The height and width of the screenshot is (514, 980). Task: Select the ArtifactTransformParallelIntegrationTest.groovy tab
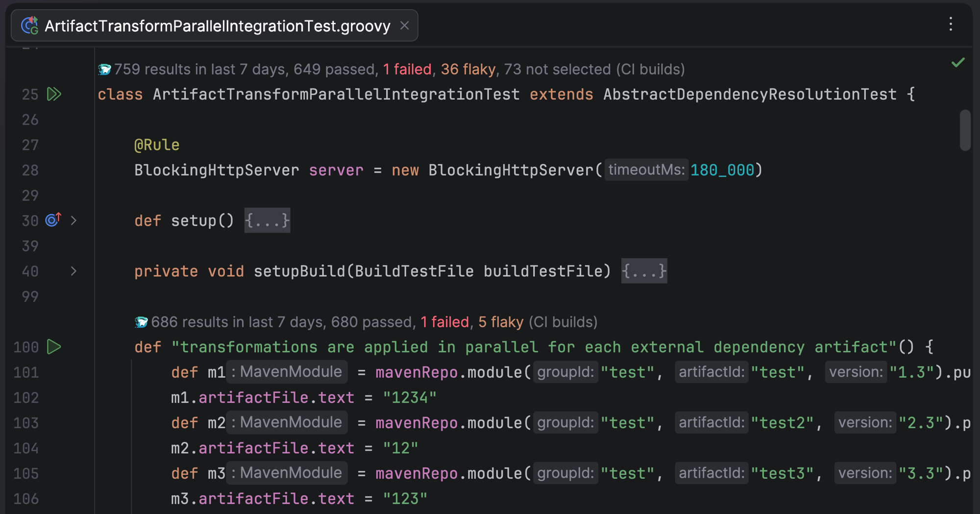(x=215, y=25)
